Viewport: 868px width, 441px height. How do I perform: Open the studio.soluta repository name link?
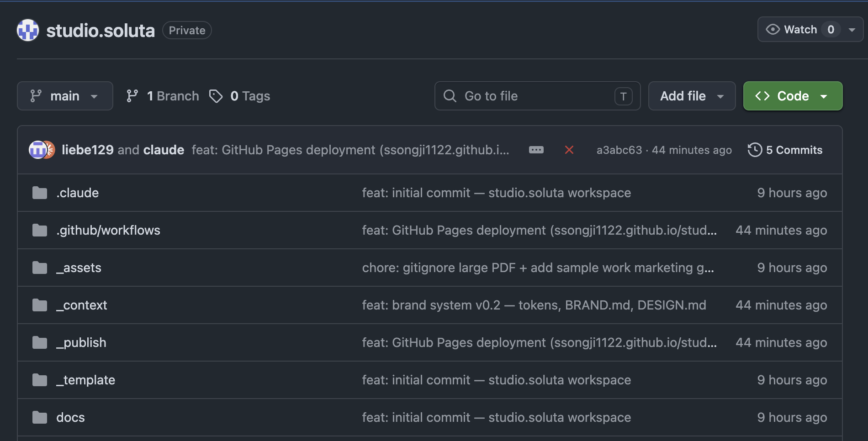click(x=101, y=31)
